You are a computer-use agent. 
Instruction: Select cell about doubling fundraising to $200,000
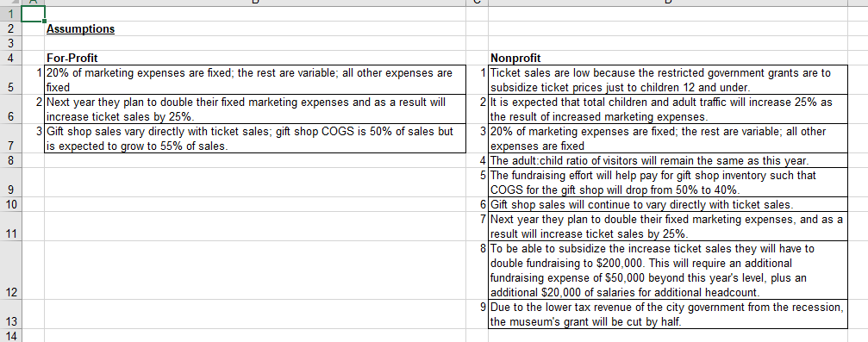coord(668,270)
